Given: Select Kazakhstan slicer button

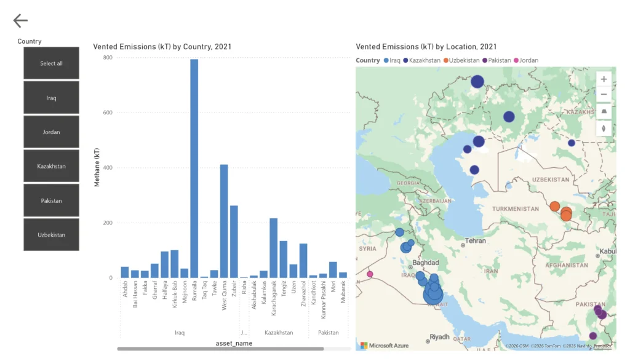Looking at the screenshot, I should [x=52, y=166].
